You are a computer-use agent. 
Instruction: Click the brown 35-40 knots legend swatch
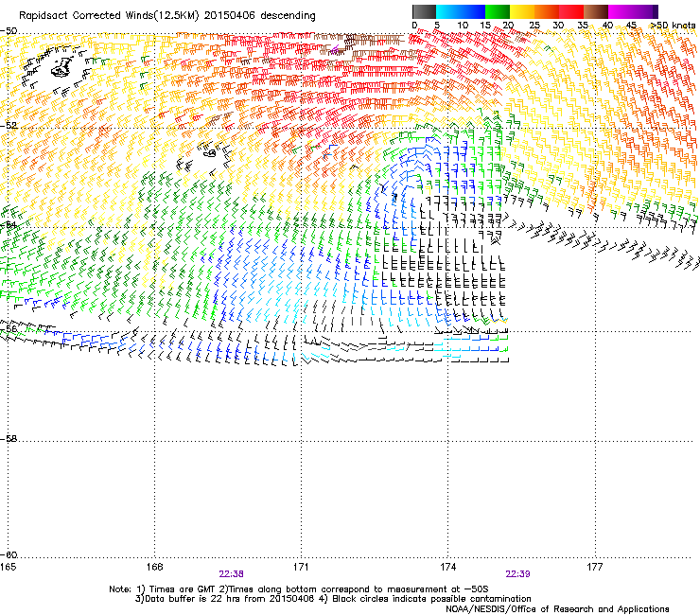596,11
